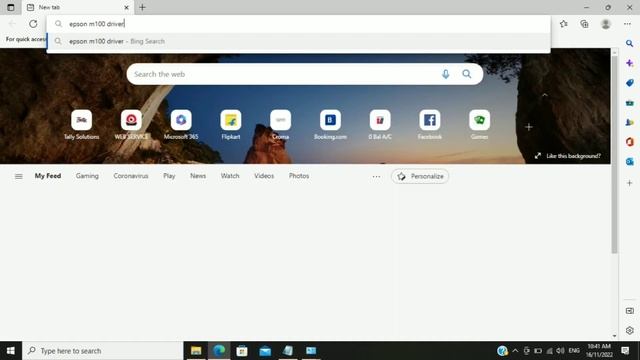Open the sidebar Office icon
The image size is (640, 360).
point(629,142)
